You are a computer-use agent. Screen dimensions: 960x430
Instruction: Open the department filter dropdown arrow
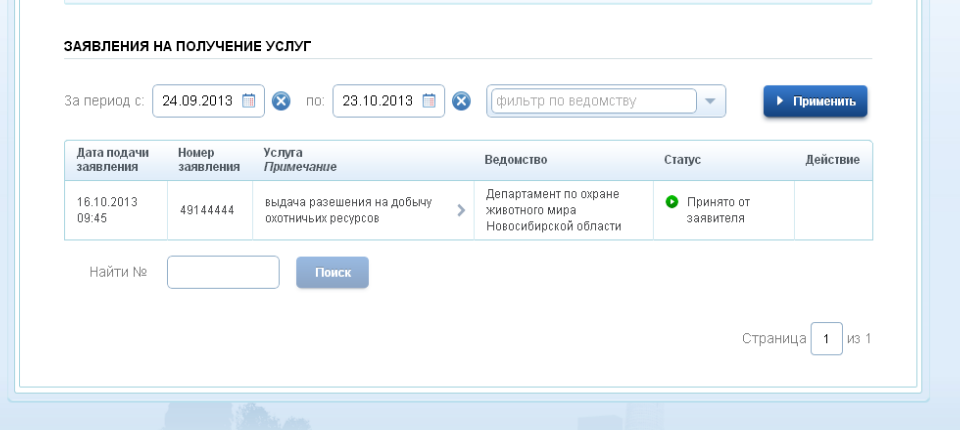tap(710, 101)
